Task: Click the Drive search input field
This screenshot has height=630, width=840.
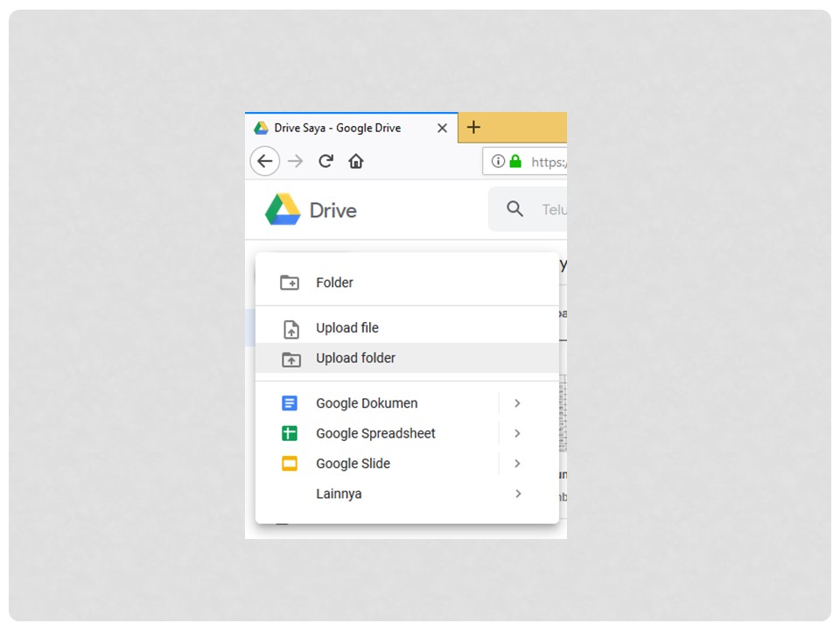Action: [x=528, y=209]
